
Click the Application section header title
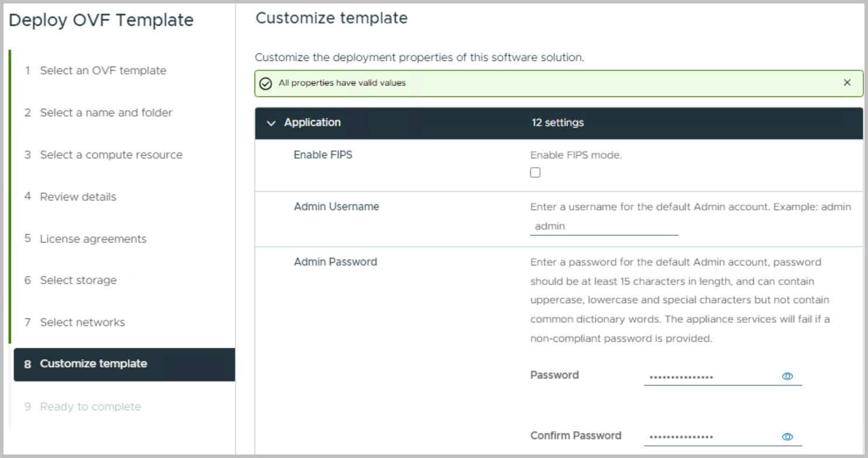(312, 123)
